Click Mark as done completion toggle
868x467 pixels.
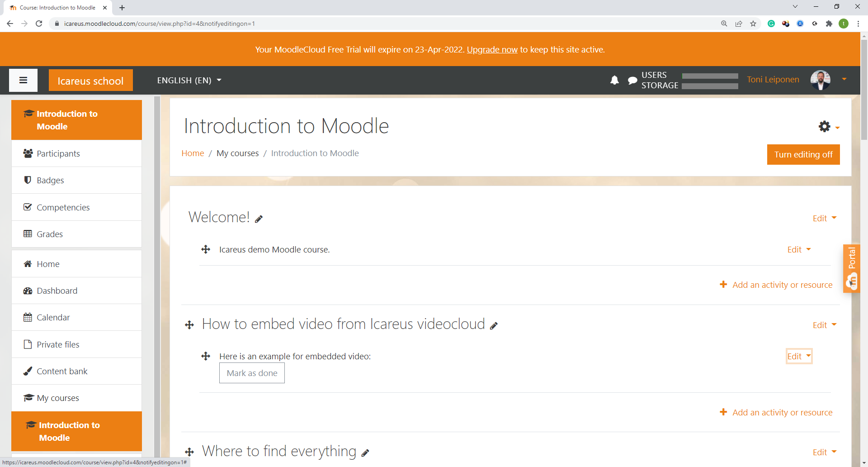252,373
